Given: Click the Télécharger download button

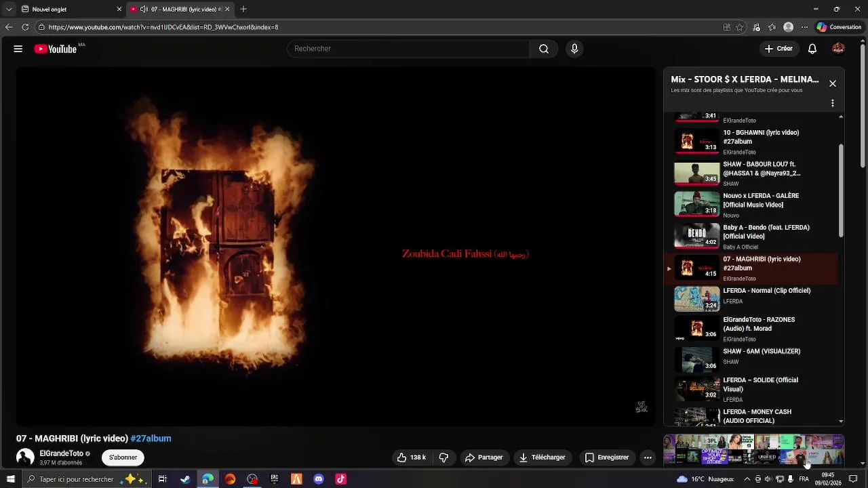Looking at the screenshot, I should pos(542,457).
